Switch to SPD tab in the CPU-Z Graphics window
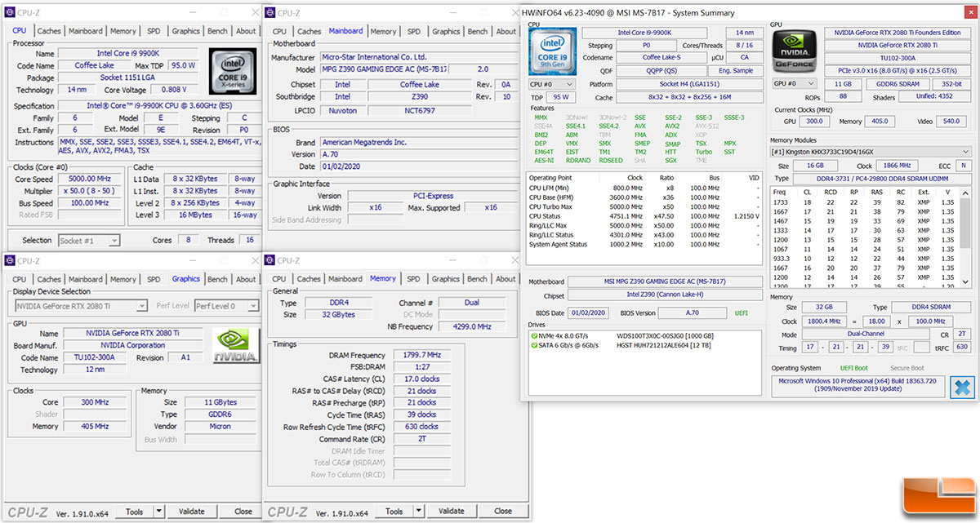The image size is (980, 523). pyautogui.click(x=154, y=279)
